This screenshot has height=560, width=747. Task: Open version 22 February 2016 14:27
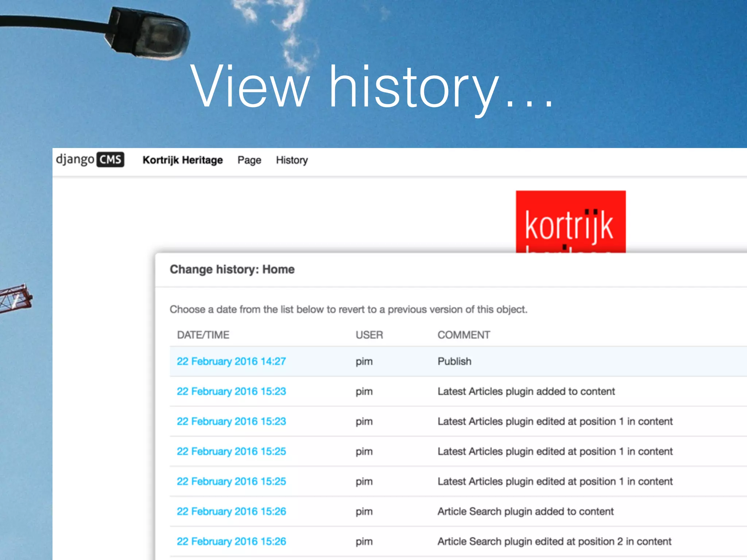(x=231, y=361)
